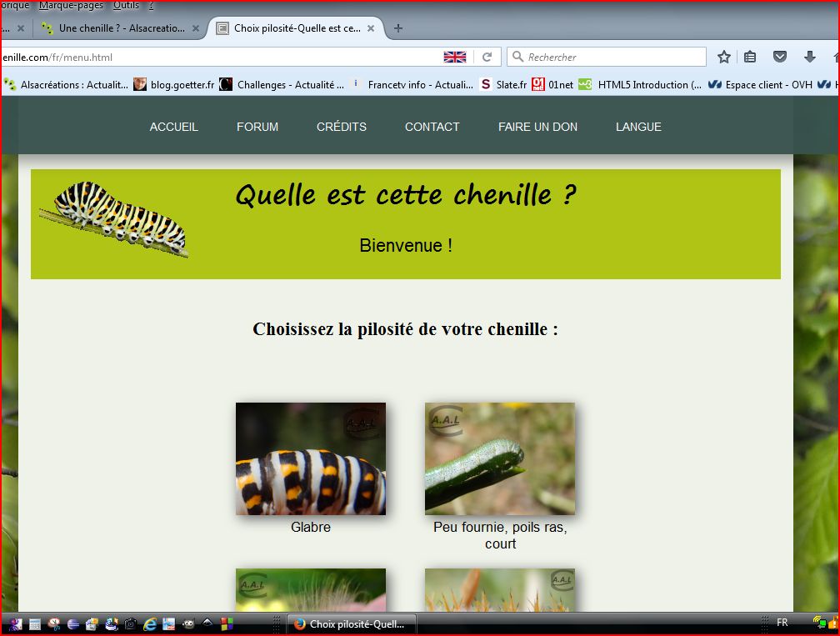Click the FR language indicator in the taskbar
840x636 pixels.
coord(782,623)
